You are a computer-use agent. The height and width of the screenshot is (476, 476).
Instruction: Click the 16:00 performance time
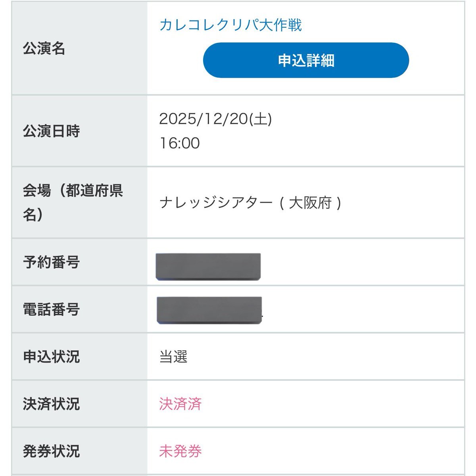tap(179, 143)
